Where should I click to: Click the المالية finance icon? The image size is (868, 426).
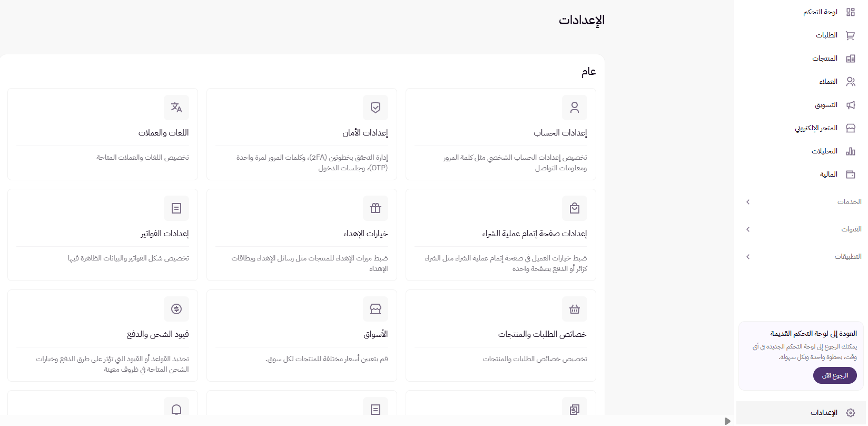point(852,175)
